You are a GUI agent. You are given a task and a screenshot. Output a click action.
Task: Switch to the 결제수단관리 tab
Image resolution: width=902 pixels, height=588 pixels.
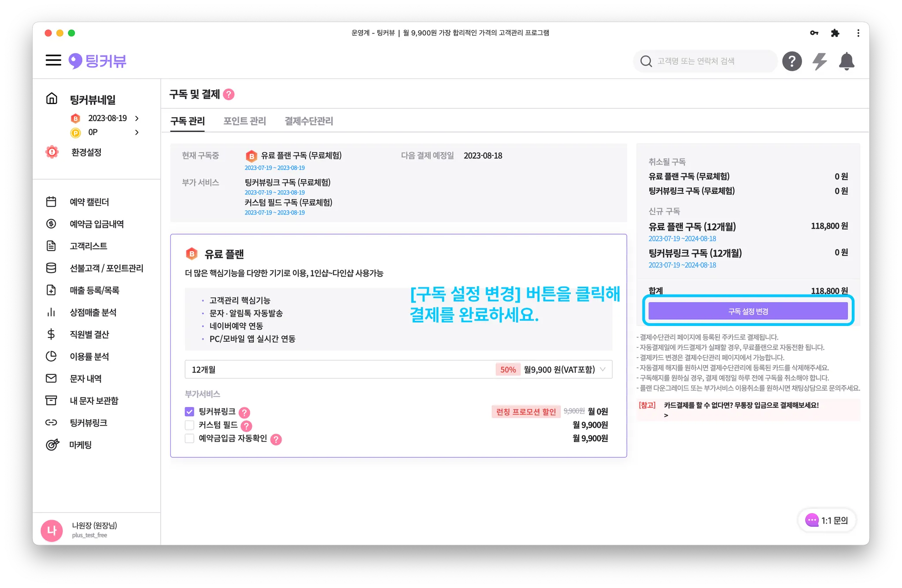point(309,121)
